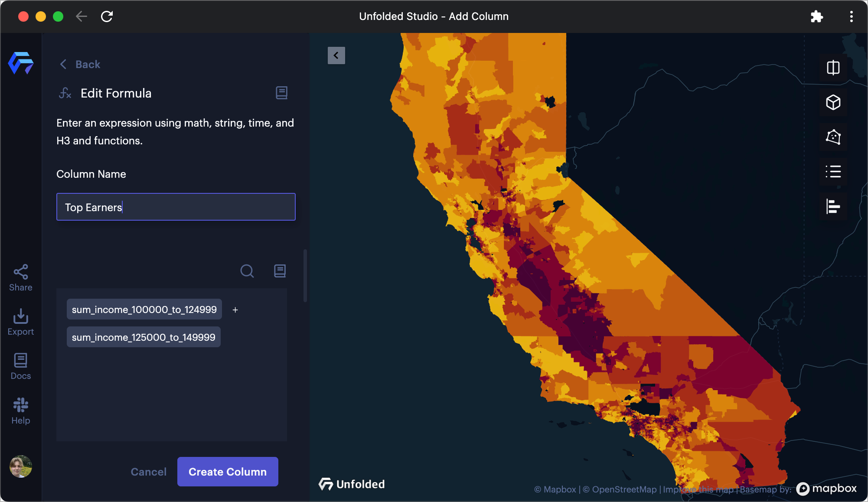Open the browser extensions puzzle icon
Image resolution: width=868 pixels, height=502 pixels.
816,16
